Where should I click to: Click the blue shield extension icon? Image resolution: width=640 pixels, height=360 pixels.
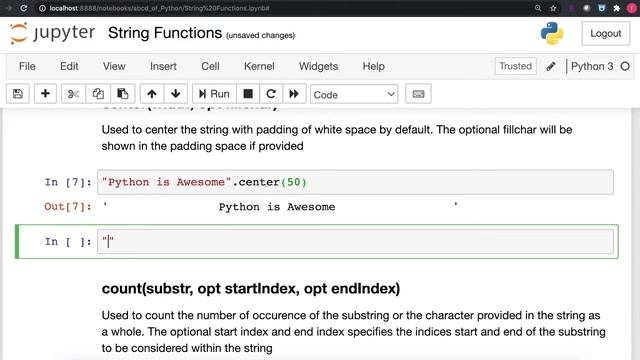602,8
